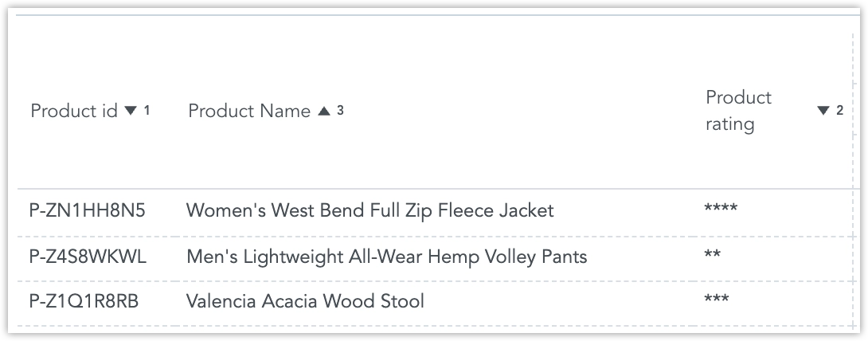Screen dimensions: 868x341
Task: Select product ID P-ZN1HH8N5 cell
Action: click(x=88, y=211)
